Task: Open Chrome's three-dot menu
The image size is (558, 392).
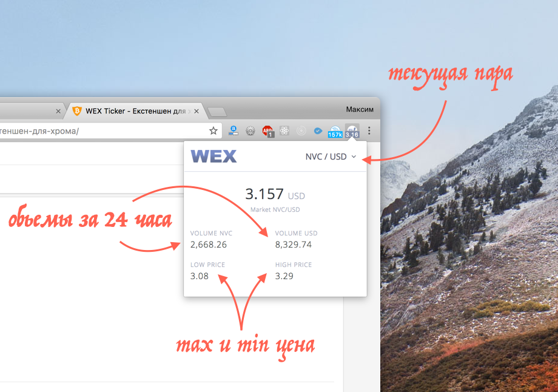Action: 369,130
